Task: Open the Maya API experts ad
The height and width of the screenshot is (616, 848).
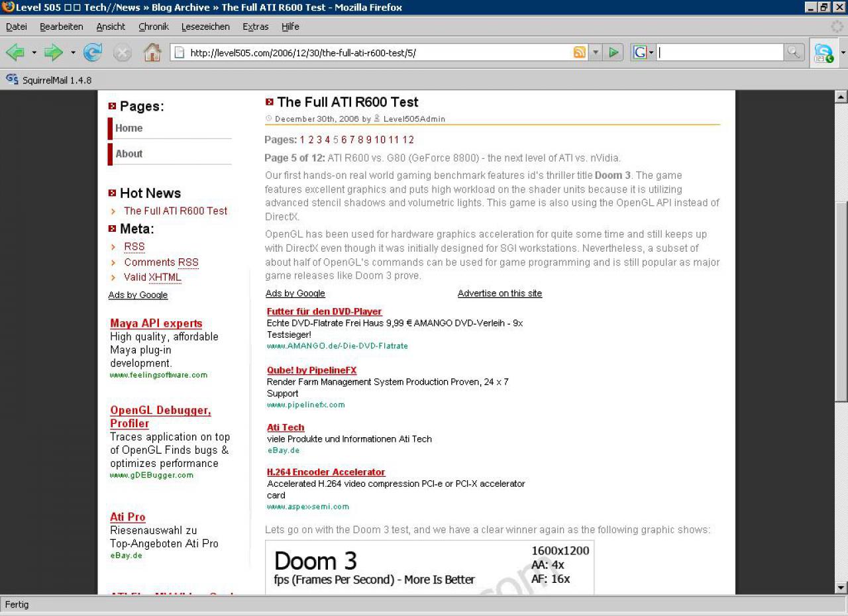Action: coord(156,323)
